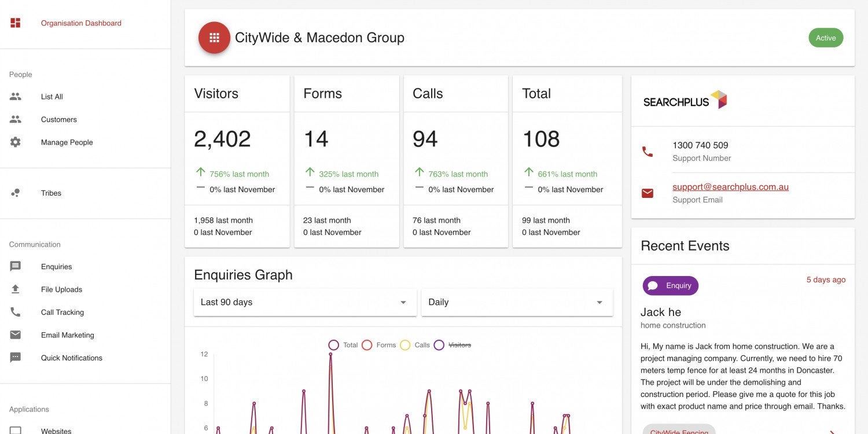Click the 756% last month change
The width and height of the screenshot is (868, 434).
[x=239, y=174]
